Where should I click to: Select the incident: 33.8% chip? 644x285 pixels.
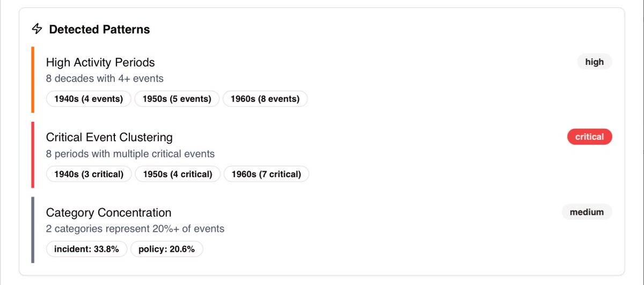pos(86,249)
